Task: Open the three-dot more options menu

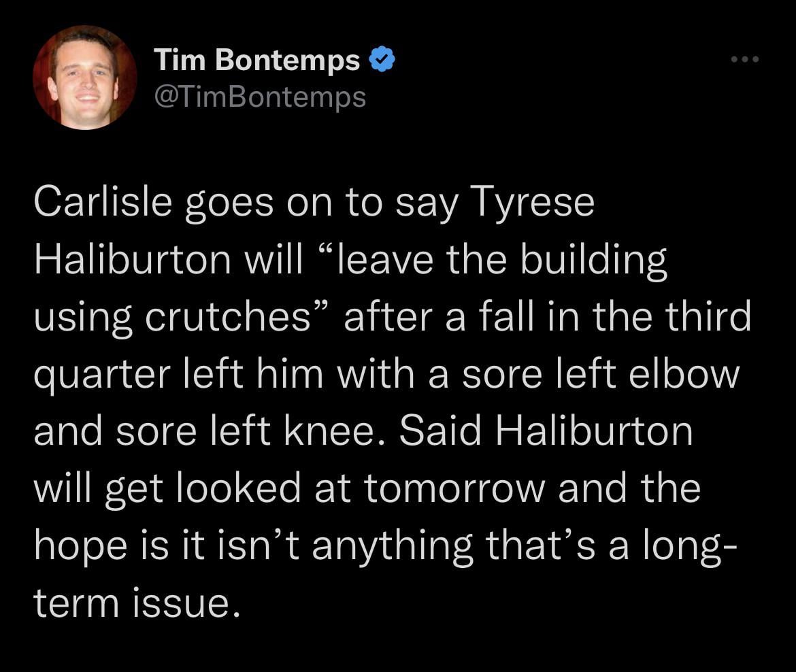Action: point(744,60)
